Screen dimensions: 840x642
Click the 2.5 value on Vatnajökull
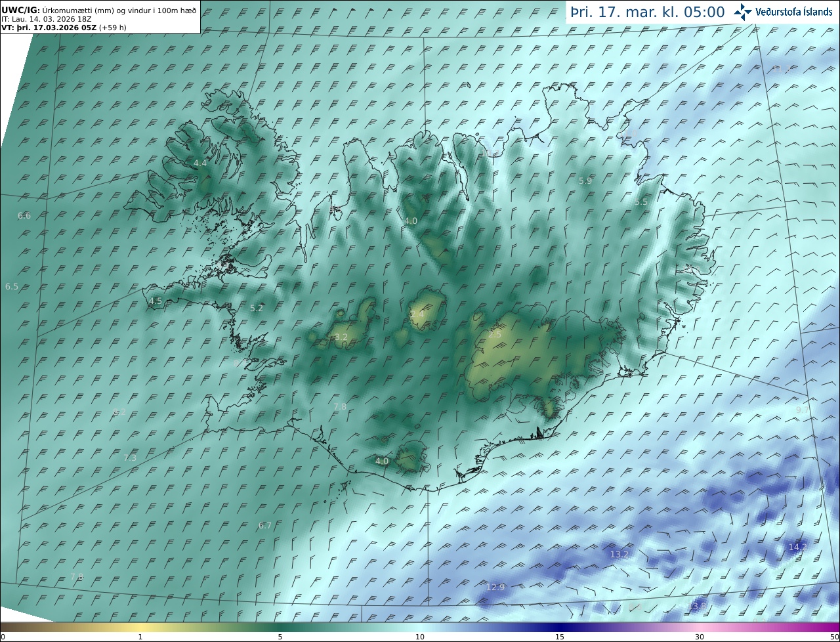pos(495,335)
